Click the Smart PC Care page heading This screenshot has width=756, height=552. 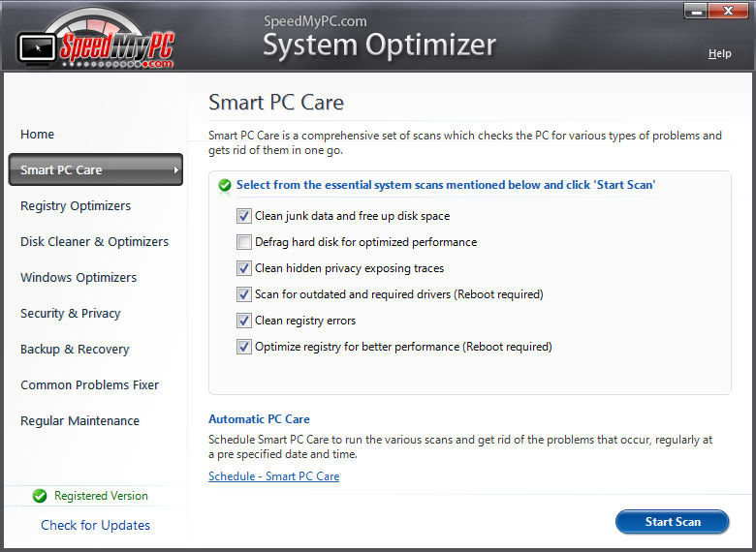click(x=276, y=102)
